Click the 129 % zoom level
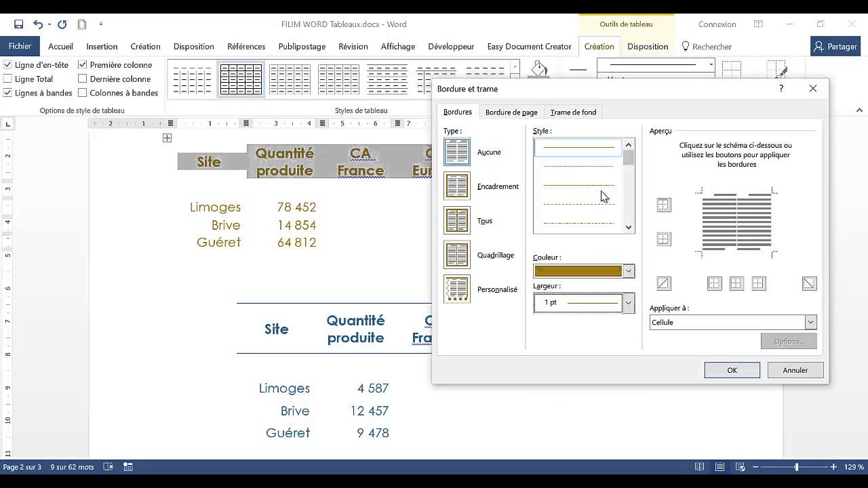The image size is (868, 488). pos(854,467)
